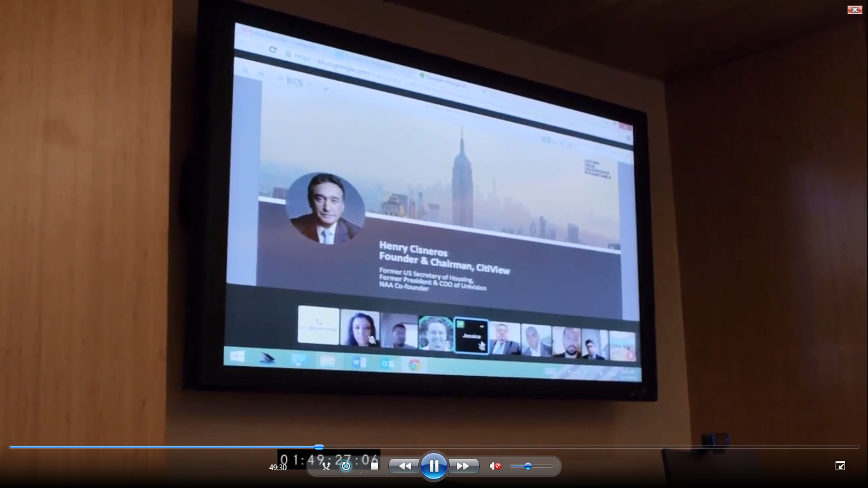Select the phone call participant tile
Viewport: 868px width, 488px height.
[x=318, y=325]
